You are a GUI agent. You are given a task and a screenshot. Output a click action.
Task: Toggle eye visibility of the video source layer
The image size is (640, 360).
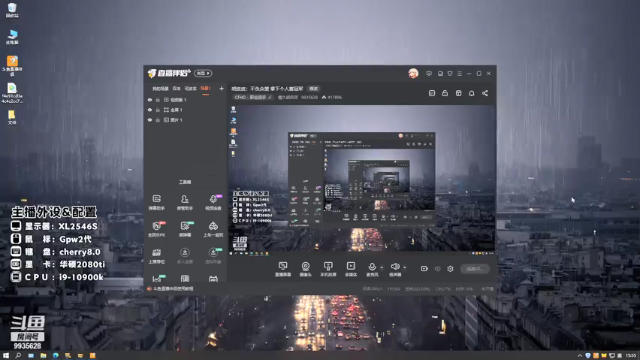pos(150,100)
